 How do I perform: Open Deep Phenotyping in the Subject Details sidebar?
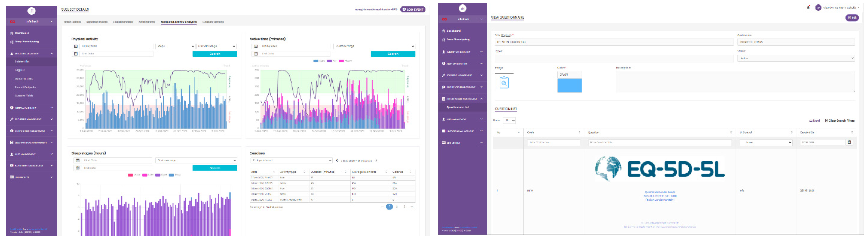point(24,42)
